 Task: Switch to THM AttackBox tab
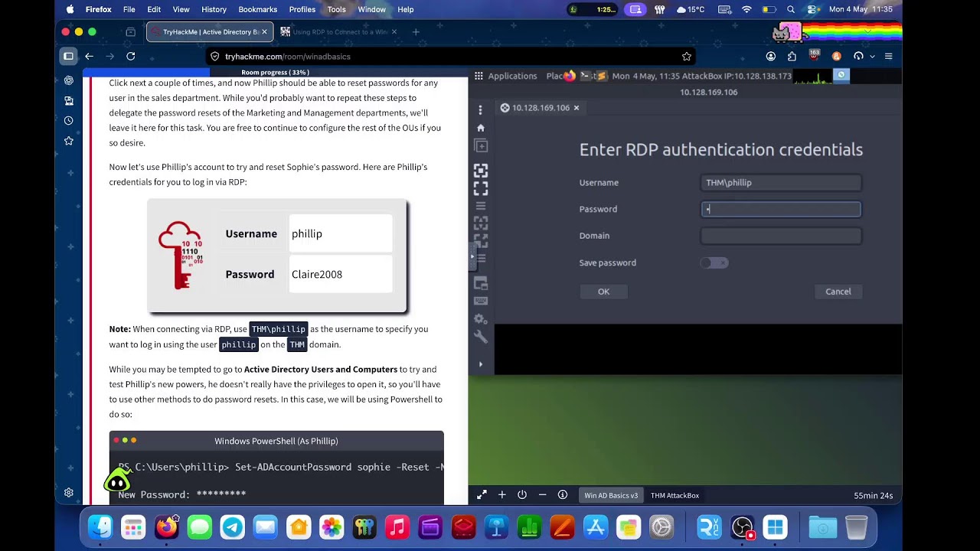[x=675, y=495]
